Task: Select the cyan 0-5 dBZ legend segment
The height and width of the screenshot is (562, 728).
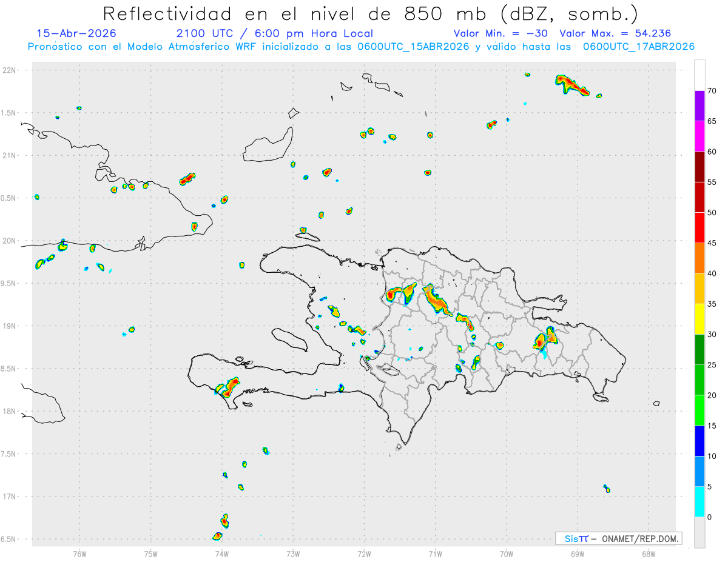Action: coord(699,502)
